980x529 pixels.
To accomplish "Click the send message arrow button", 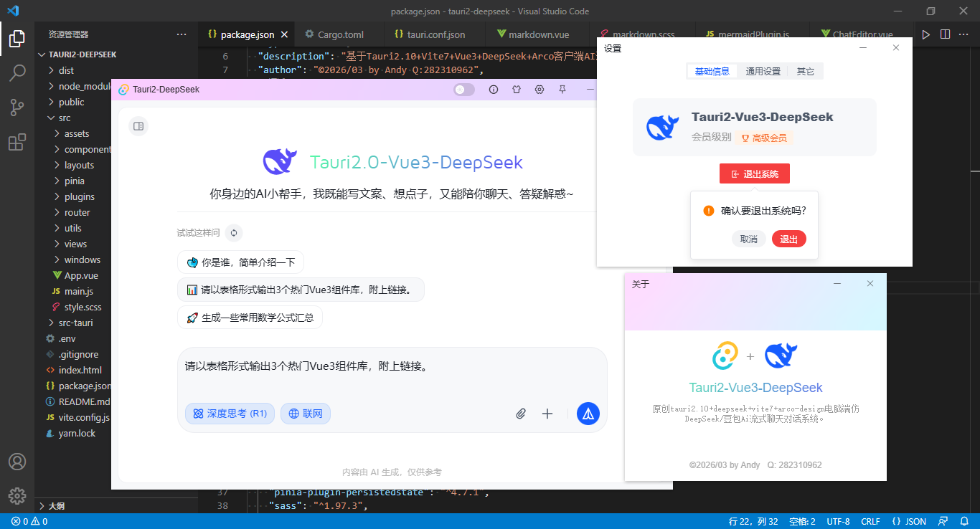I will point(588,414).
